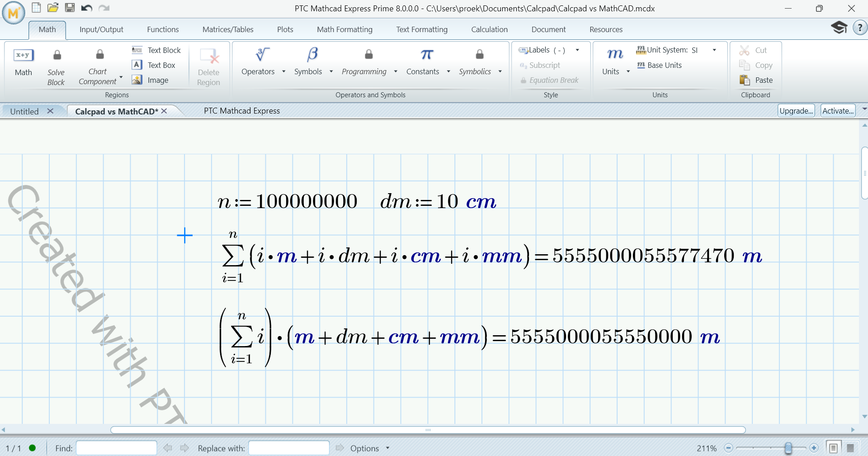This screenshot has width=868, height=456.
Task: Click the Activate button
Action: pyautogui.click(x=837, y=110)
